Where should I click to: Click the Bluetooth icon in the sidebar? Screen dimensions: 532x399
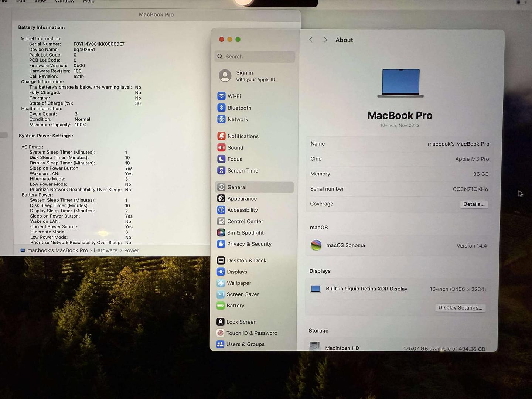point(221,108)
